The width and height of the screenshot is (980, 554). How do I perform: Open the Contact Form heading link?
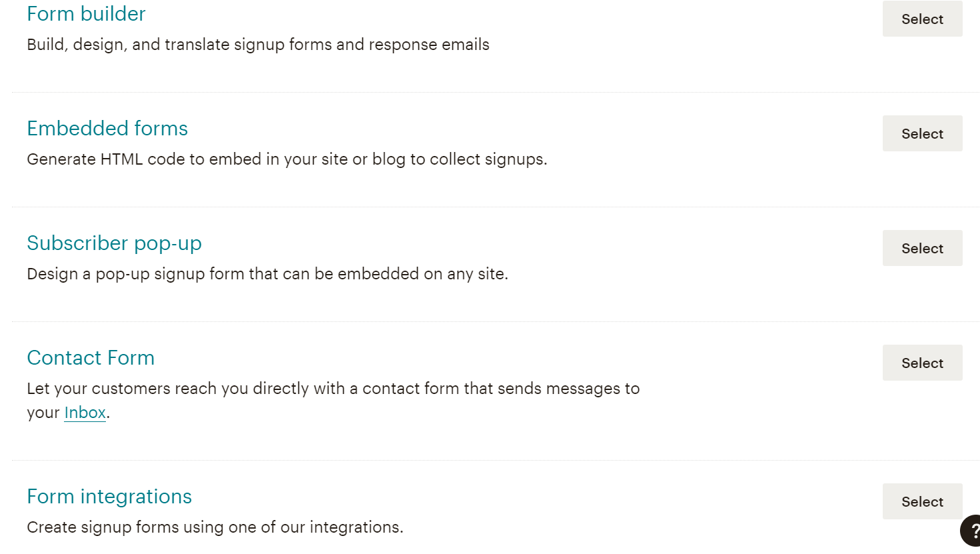click(x=91, y=358)
